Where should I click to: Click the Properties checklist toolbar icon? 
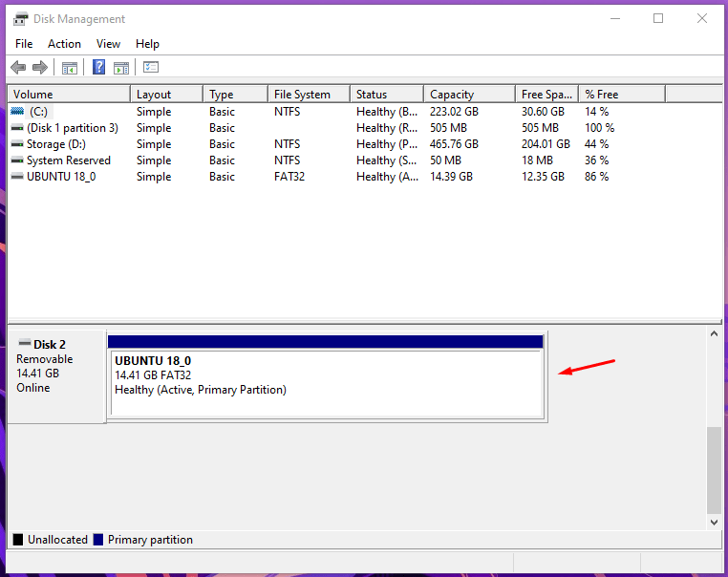coord(151,67)
